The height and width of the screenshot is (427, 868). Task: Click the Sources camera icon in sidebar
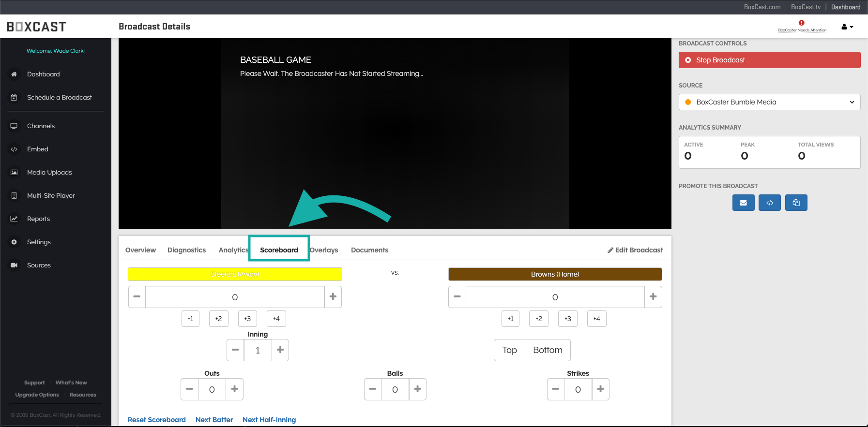pyautogui.click(x=14, y=265)
